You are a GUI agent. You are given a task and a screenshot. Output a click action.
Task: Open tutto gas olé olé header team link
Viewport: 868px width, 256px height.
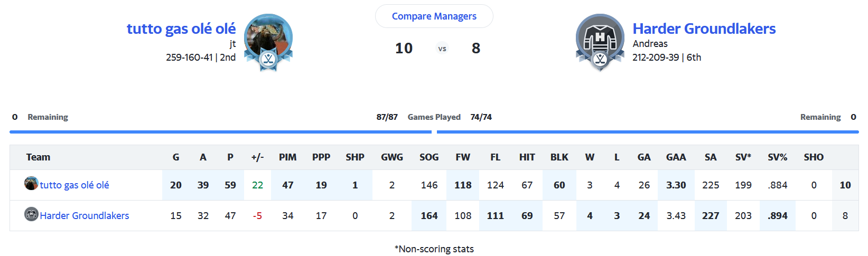click(181, 29)
